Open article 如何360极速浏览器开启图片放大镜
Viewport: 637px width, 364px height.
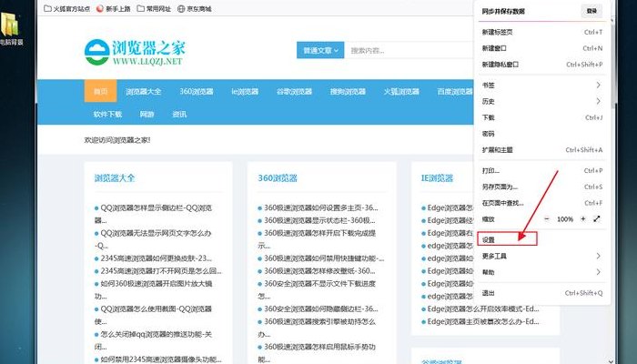(156, 284)
